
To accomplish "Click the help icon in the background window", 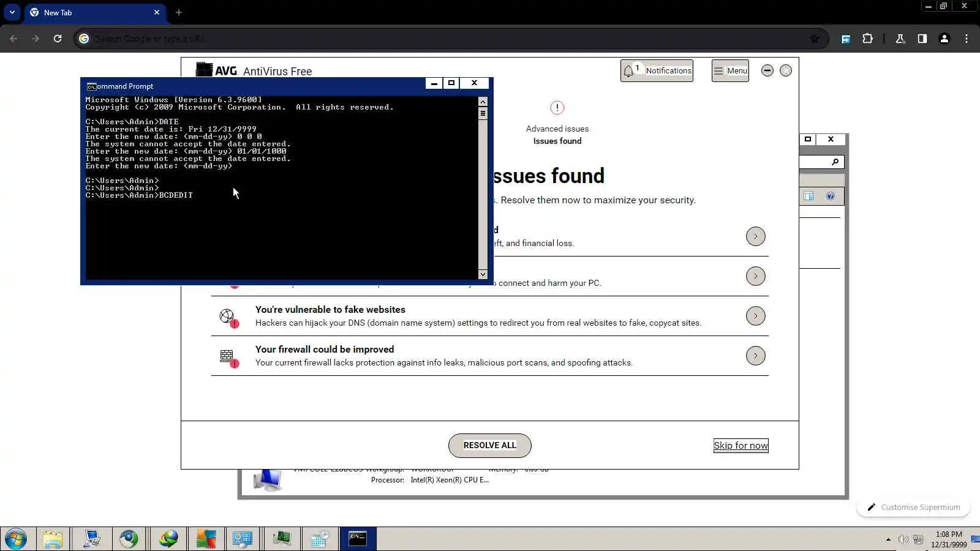I will [830, 196].
